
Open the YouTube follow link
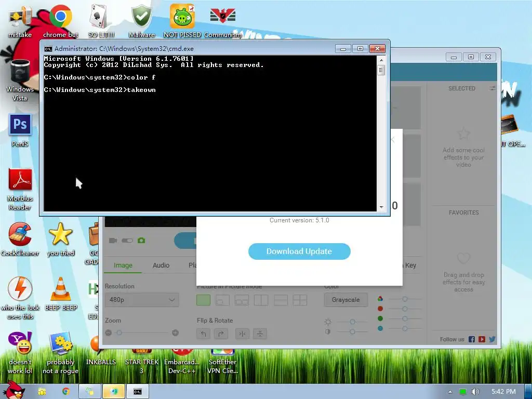pos(482,339)
